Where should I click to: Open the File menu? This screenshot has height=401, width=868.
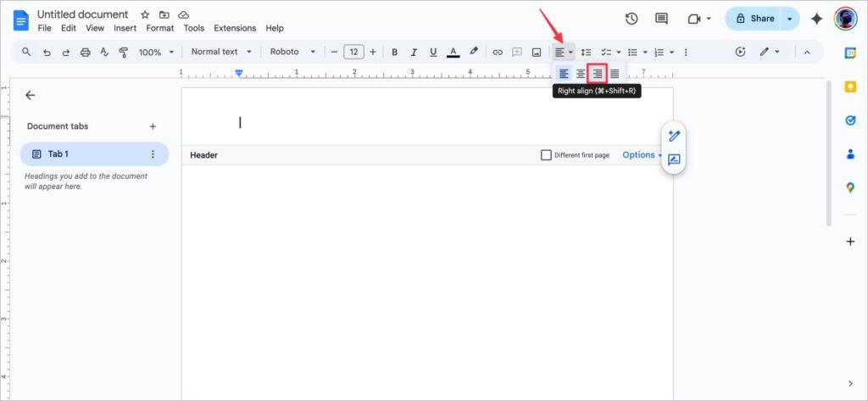click(44, 28)
